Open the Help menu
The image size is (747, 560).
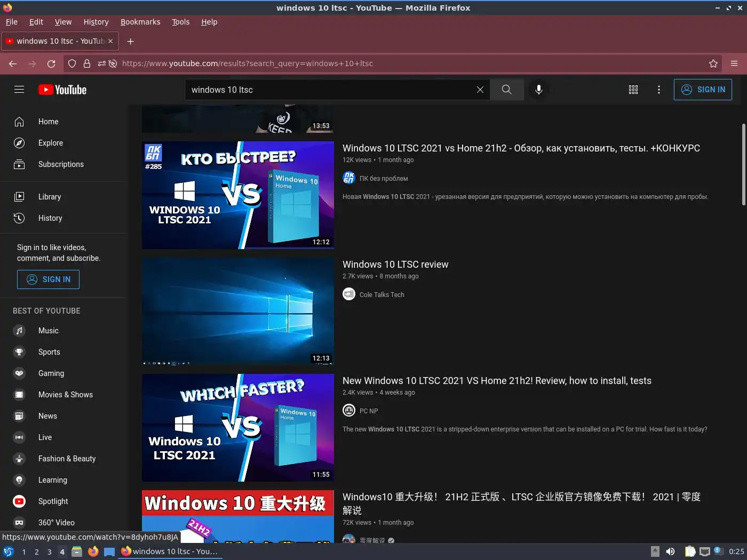click(x=209, y=22)
